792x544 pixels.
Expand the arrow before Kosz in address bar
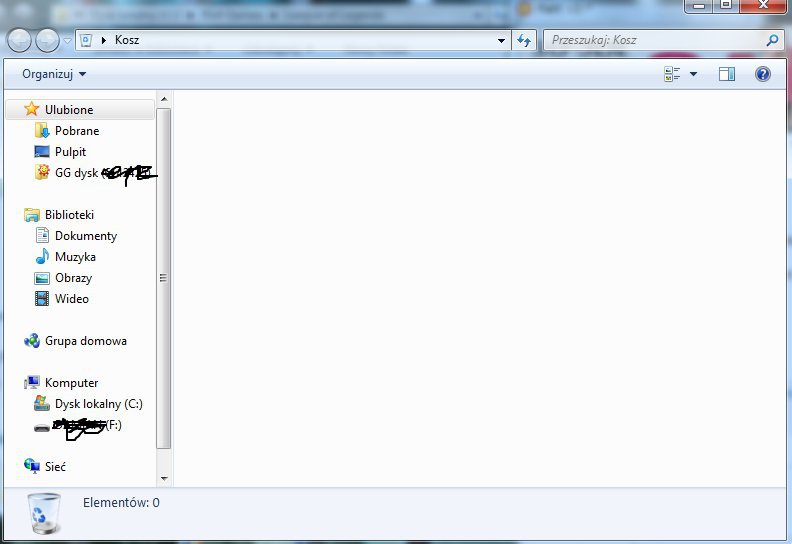103,40
